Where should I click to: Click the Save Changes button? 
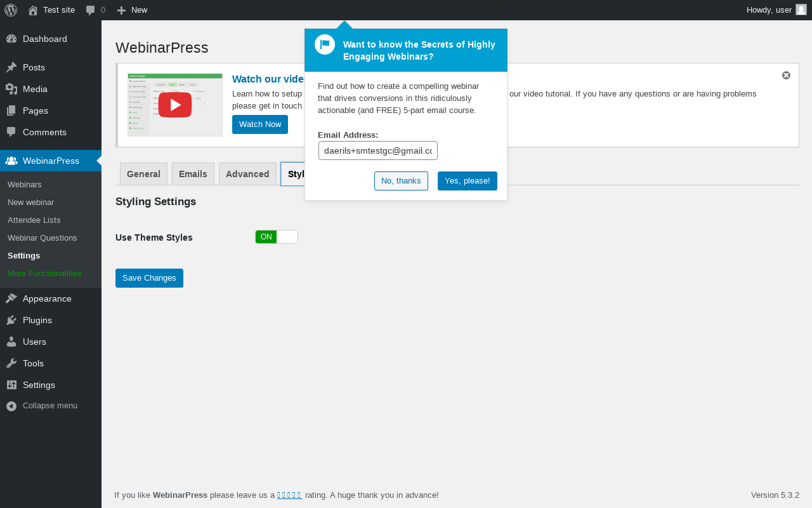149,278
